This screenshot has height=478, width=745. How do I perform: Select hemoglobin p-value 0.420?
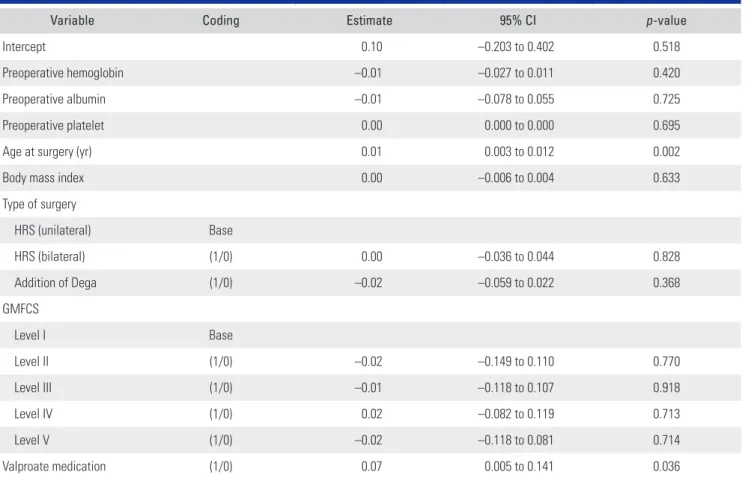click(x=666, y=73)
